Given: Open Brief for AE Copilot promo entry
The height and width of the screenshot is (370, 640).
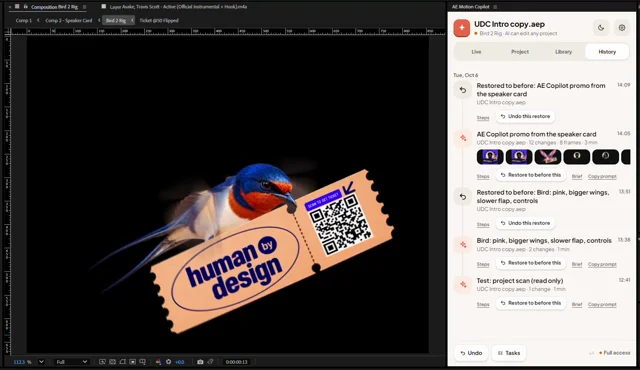Looking at the screenshot, I should tap(577, 176).
